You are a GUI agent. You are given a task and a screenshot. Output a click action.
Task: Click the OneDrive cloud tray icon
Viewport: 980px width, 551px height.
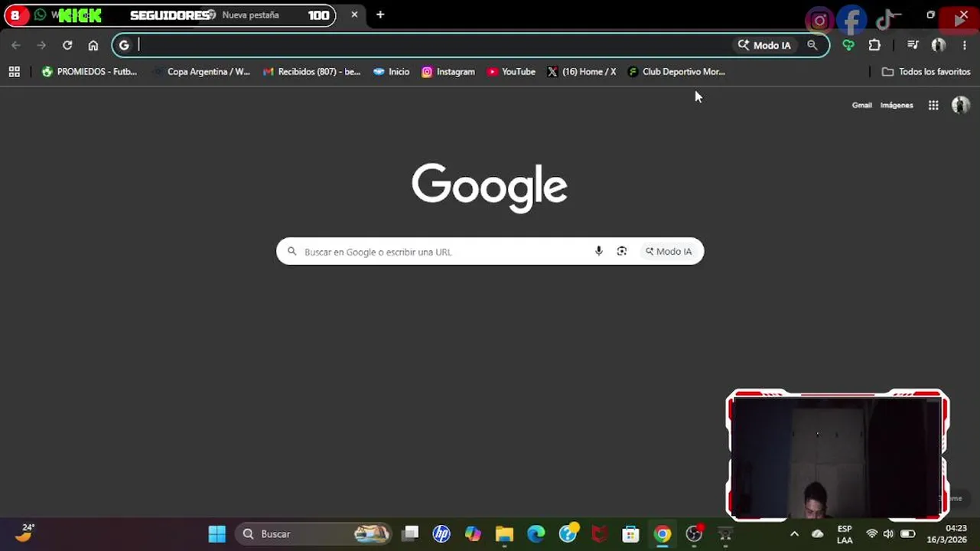[x=817, y=534]
